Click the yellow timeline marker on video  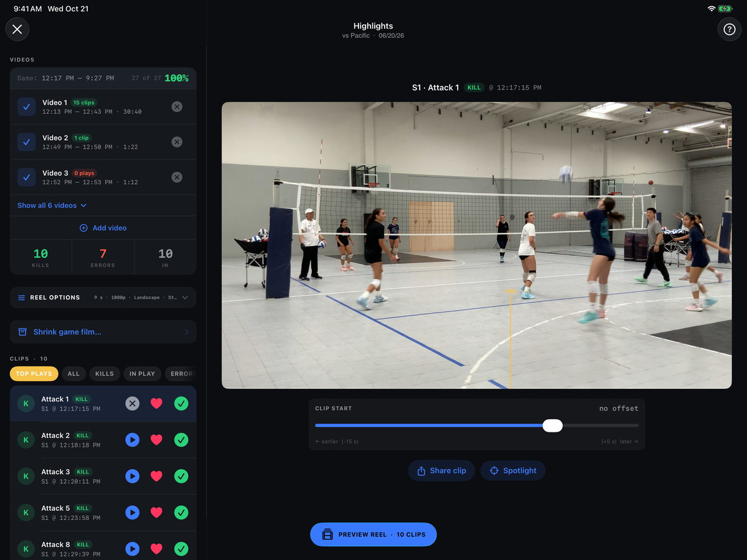point(510,338)
